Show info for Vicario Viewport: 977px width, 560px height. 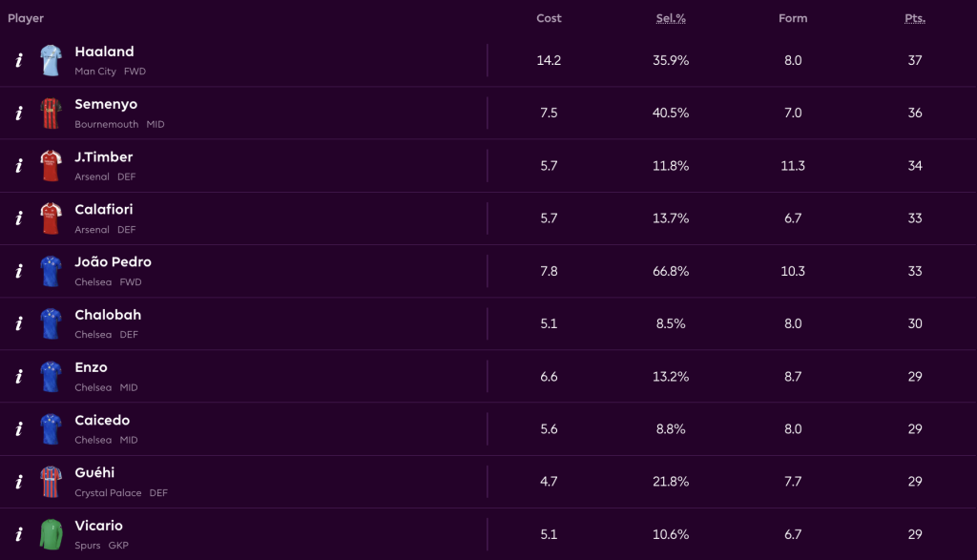click(18, 534)
